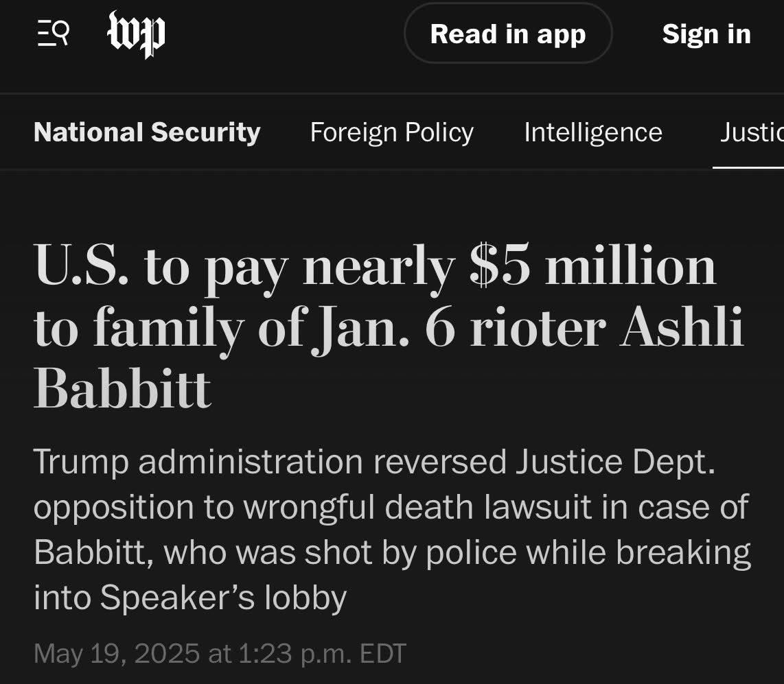784x684 pixels.
Task: Click the word "Babbitt" ending the headline
Action: [122, 389]
